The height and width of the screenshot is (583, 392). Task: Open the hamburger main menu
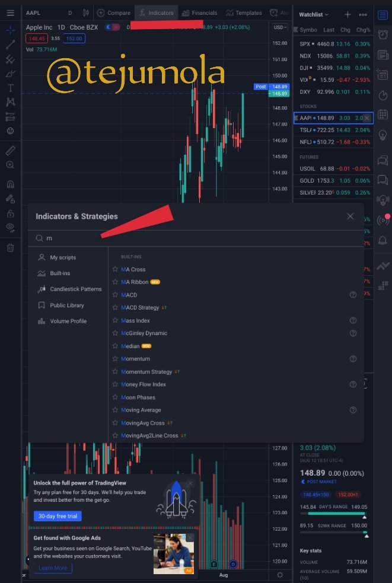11,13
